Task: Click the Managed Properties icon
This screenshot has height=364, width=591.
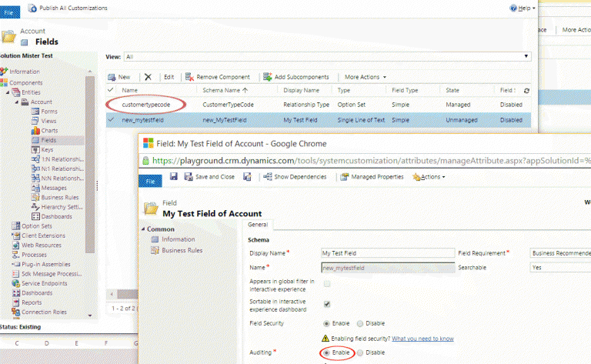Action: click(x=344, y=177)
